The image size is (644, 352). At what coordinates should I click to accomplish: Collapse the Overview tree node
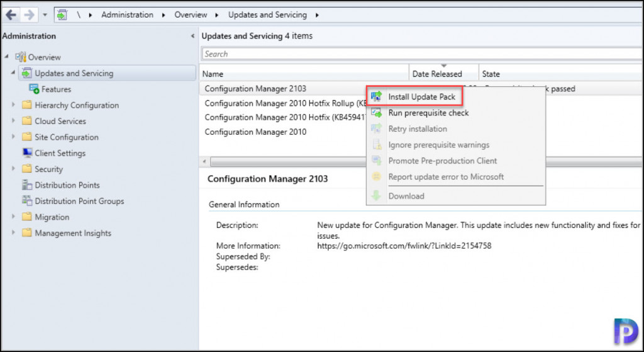[x=6, y=56]
